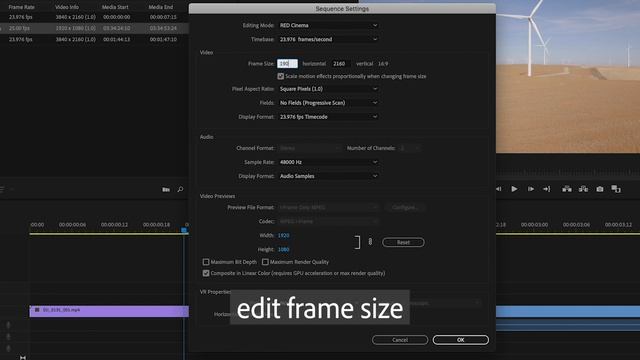This screenshot has width=640, height=360.
Task: Click the preview Height value 1080
Action: [283, 249]
